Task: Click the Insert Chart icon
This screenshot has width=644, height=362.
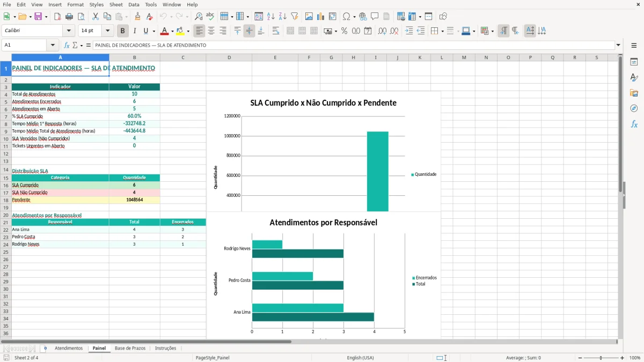Action: [x=321, y=17]
